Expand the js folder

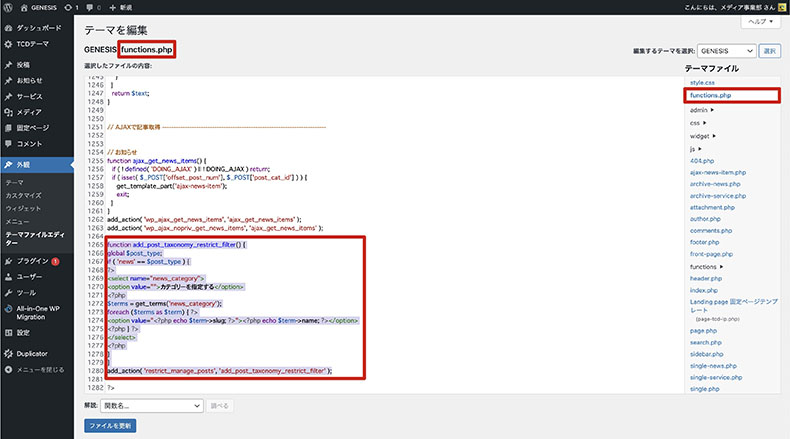click(695, 149)
